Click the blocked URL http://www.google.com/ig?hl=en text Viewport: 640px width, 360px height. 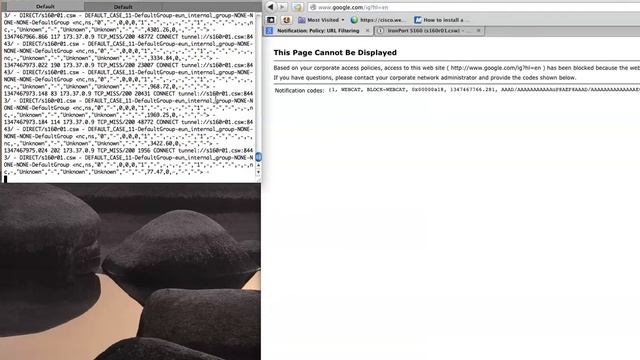[x=496, y=68]
